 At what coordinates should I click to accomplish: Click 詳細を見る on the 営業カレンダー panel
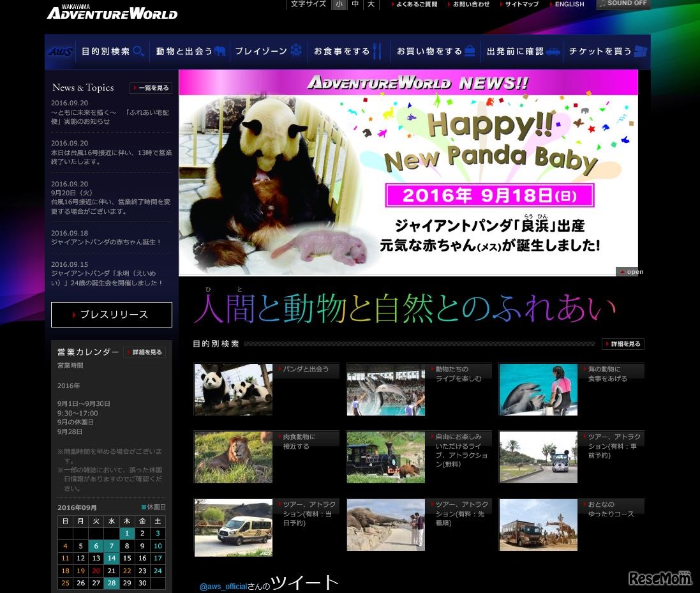(145, 352)
